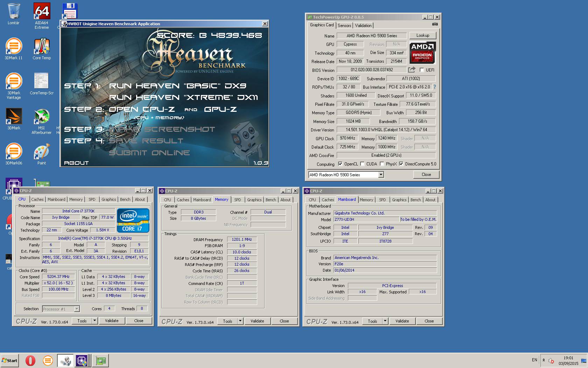The height and width of the screenshot is (368, 588).
Task: Click the Lookup button in GPU-Z
Action: click(x=423, y=35)
